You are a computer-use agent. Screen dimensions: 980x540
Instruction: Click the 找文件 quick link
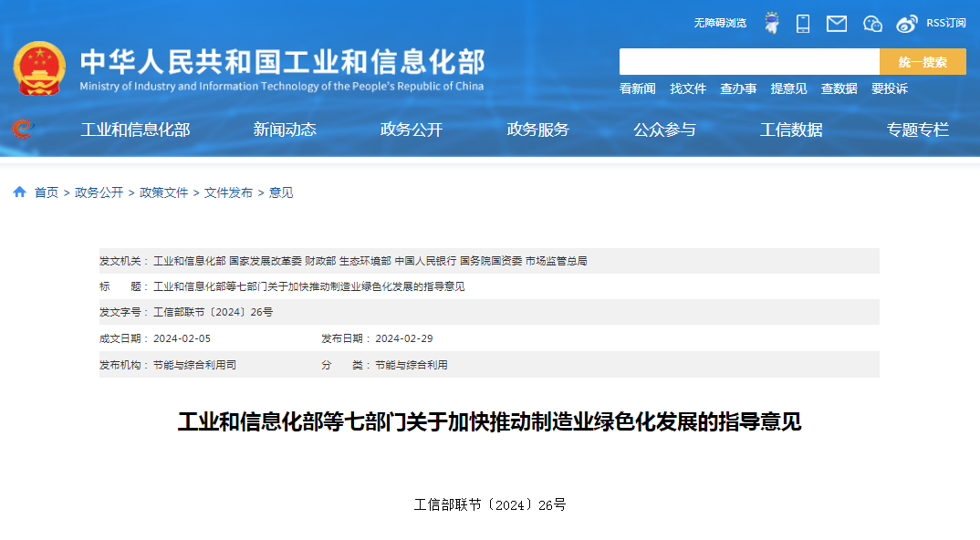pos(688,88)
